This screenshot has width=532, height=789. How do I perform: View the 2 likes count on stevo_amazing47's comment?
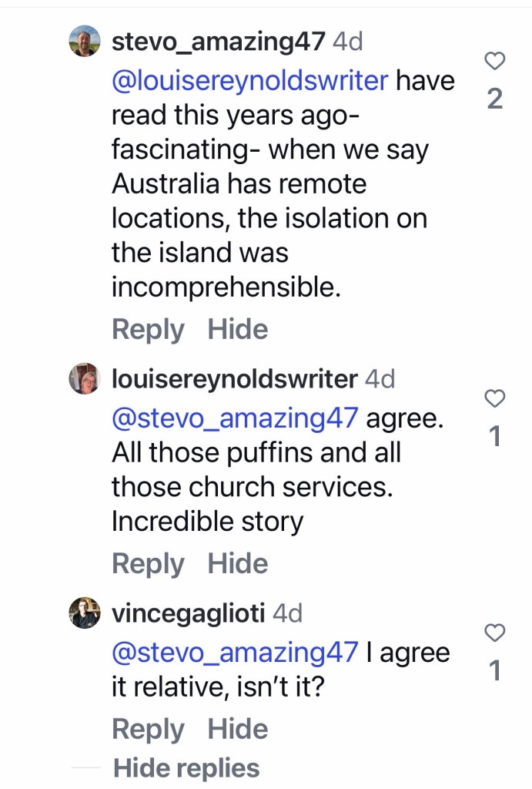point(496,99)
